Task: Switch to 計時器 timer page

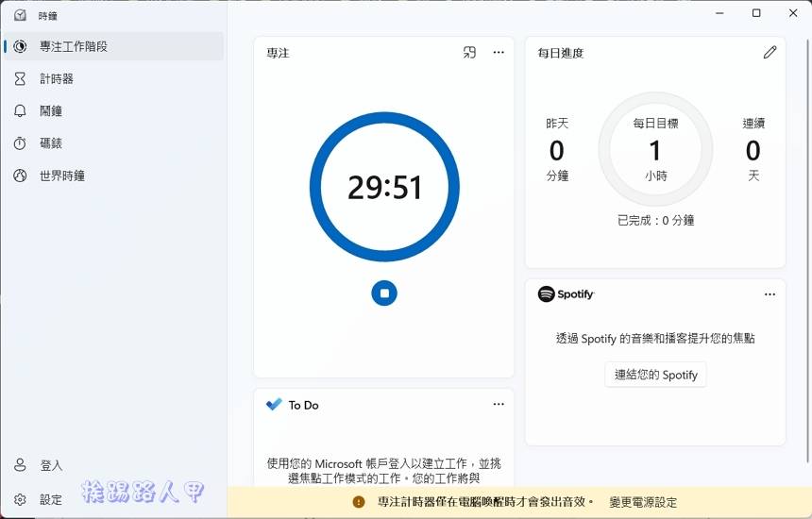Action: [x=57, y=79]
